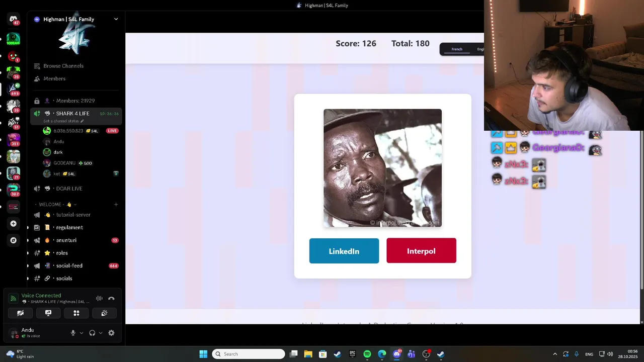
Task: Open Epic Games Launcher from taskbar
Action: pyautogui.click(x=352, y=354)
